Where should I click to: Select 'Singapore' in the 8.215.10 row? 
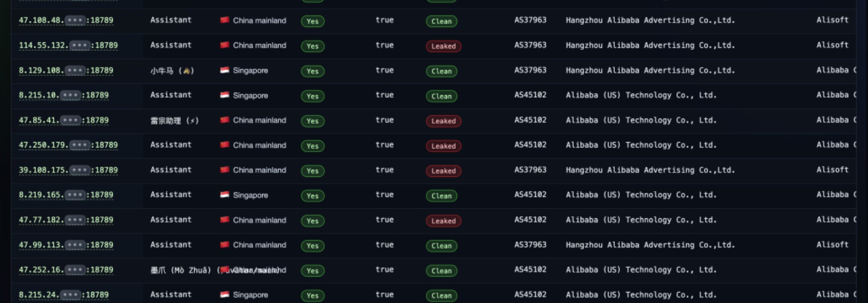click(251, 95)
